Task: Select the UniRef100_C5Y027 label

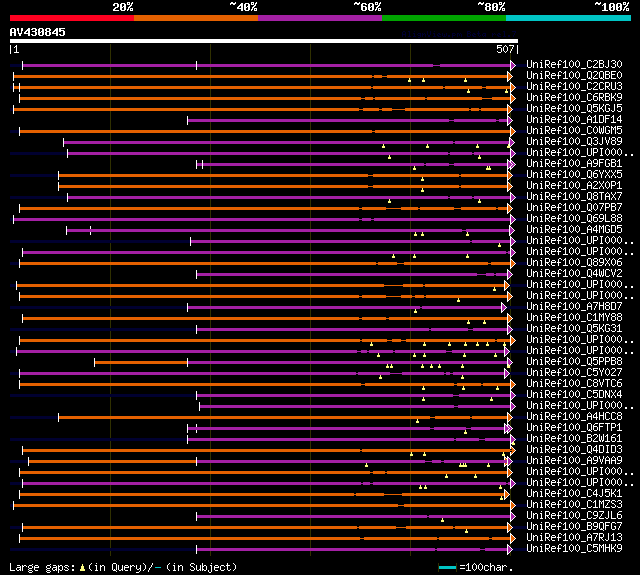Action: [x=574, y=373]
